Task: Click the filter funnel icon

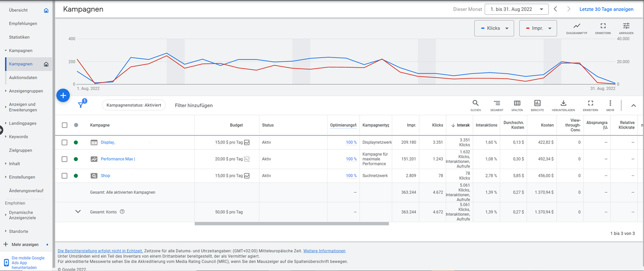Action: tap(81, 105)
